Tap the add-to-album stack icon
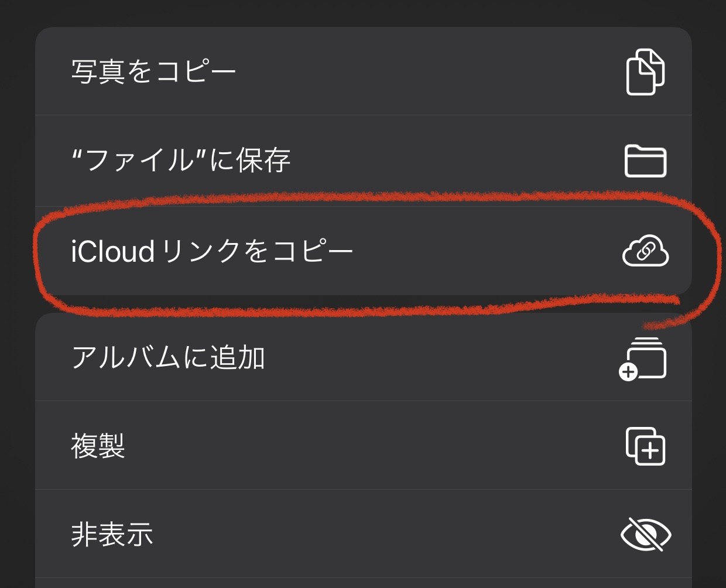The width and height of the screenshot is (726, 588). [x=643, y=358]
